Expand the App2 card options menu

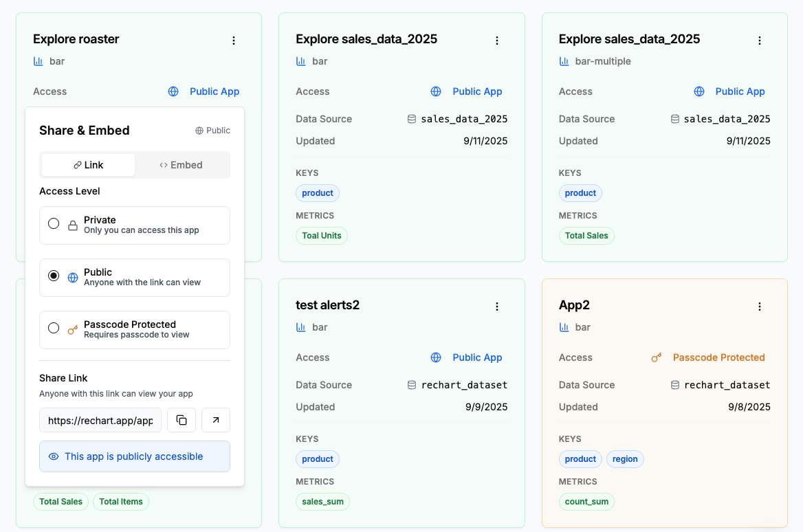point(760,307)
